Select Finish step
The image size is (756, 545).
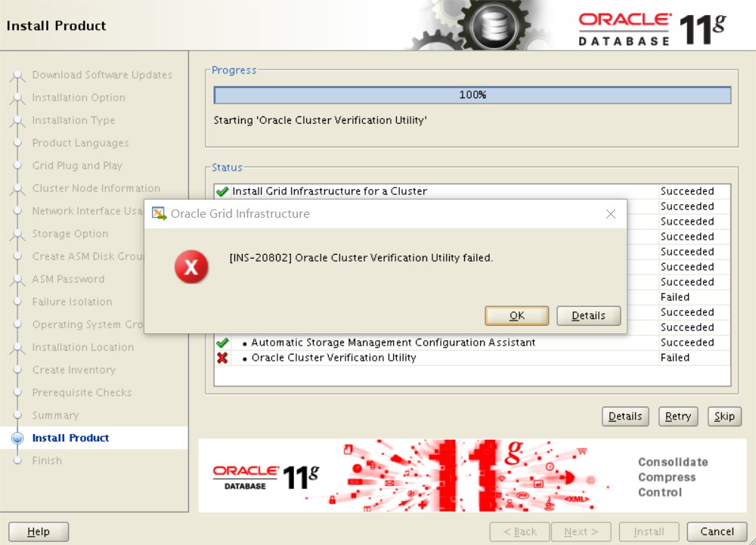tap(47, 460)
